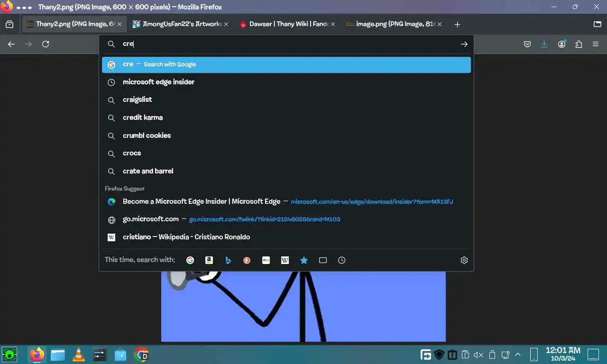607x364 pixels.
Task: Search this time with Bing icon
Action: pos(228,260)
